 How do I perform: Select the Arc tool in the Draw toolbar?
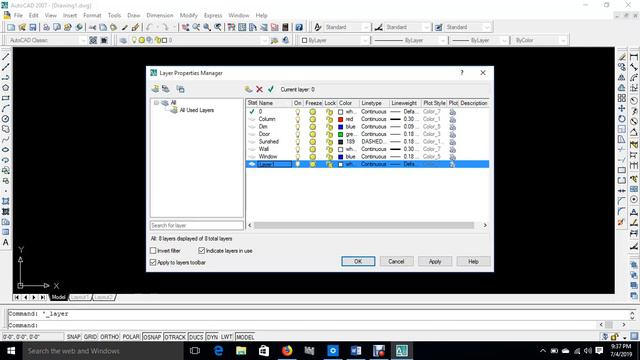coord(6,109)
